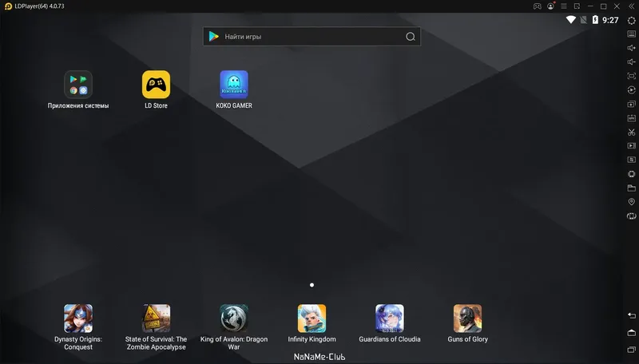
Task: Open State of Survival: The Zombie Apocalypse
Action: [x=156, y=327]
